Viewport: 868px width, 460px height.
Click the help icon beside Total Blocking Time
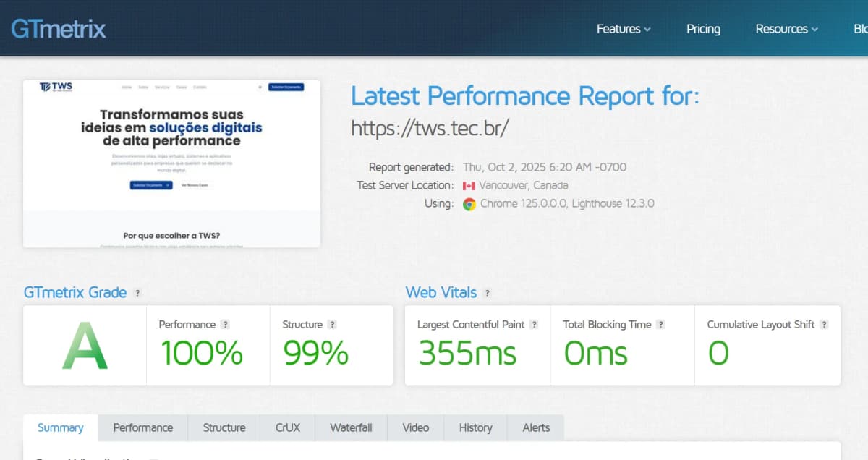click(661, 325)
